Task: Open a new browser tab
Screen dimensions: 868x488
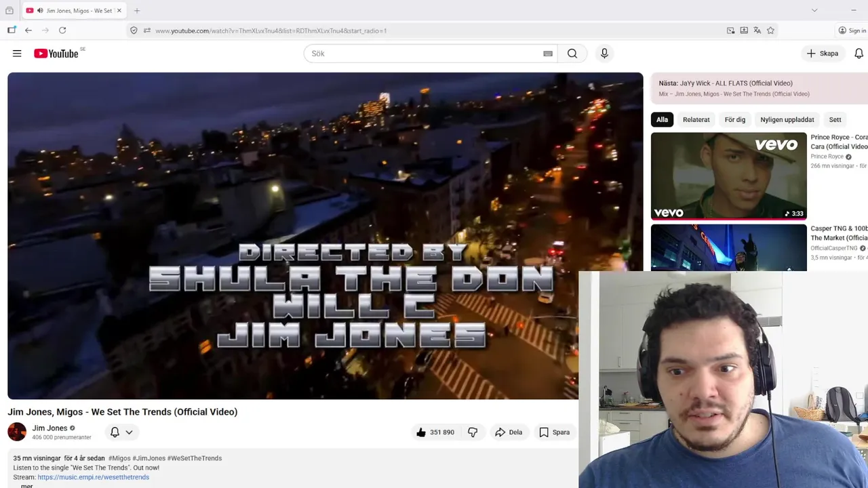Action: click(x=137, y=11)
